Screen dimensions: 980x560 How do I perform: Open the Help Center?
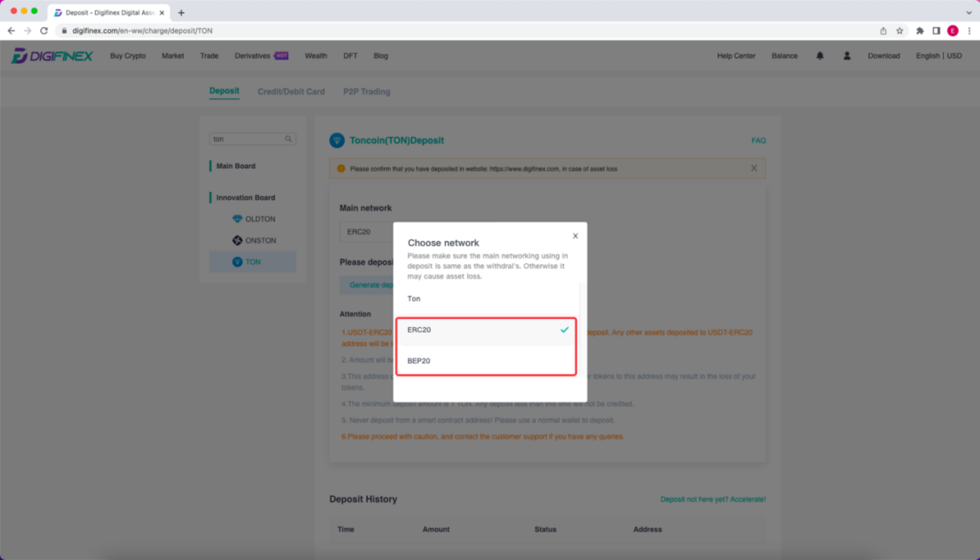click(x=736, y=56)
